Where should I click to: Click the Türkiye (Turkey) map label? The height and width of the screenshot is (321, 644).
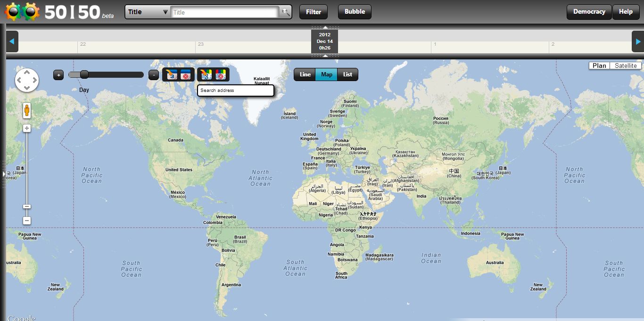point(363,169)
